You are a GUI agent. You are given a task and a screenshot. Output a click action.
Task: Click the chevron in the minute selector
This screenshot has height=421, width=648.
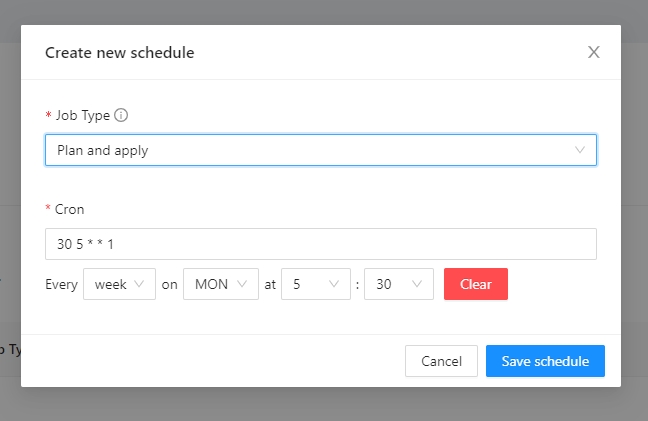point(417,284)
